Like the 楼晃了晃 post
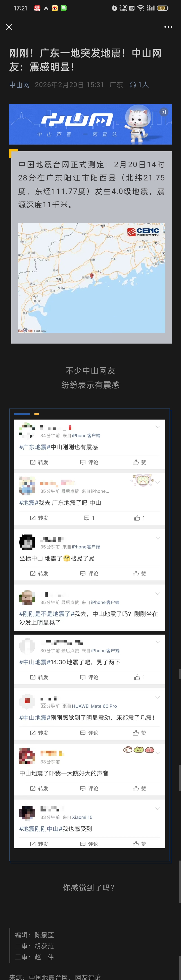Viewport: 181px width, 980px height. (139, 573)
